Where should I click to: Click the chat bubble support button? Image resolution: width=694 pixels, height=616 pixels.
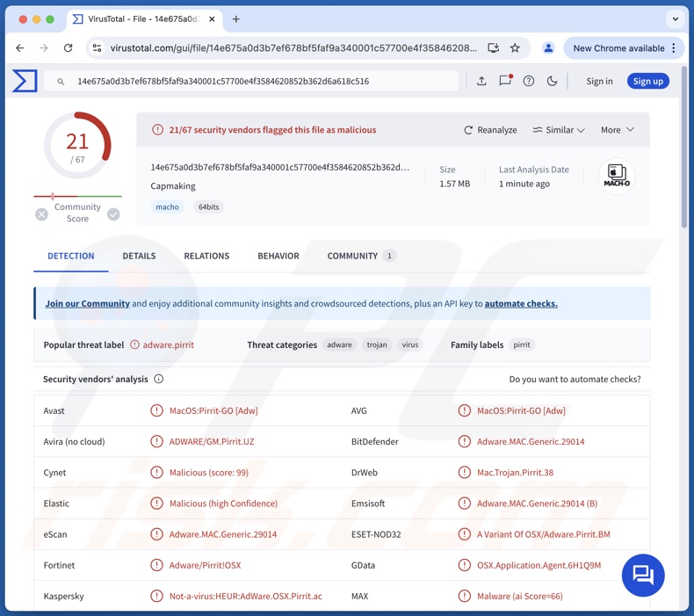coord(643,576)
